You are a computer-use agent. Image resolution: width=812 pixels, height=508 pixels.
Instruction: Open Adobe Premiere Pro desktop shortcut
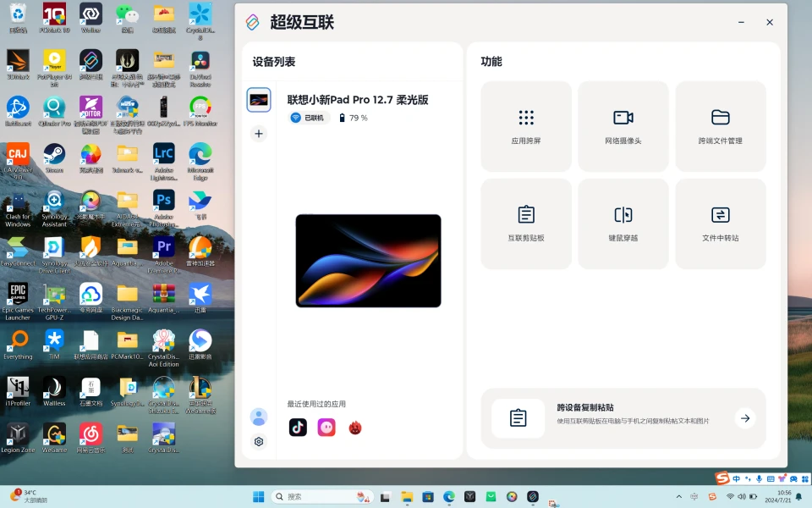coord(163,254)
